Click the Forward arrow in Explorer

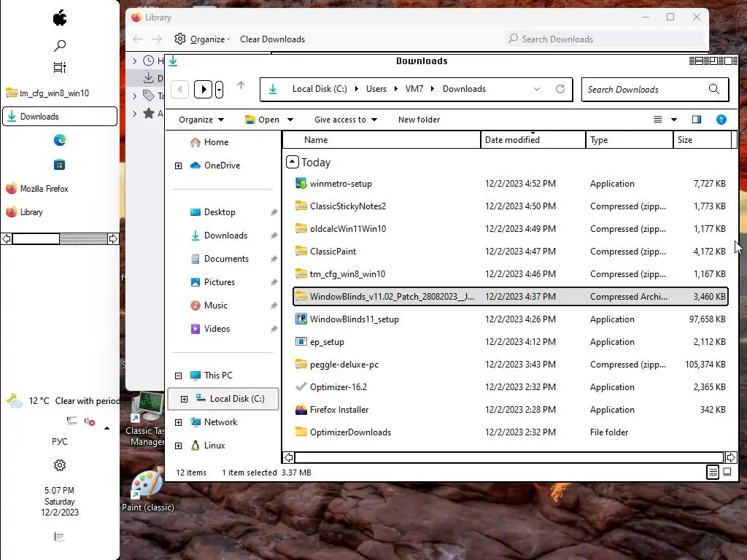click(203, 89)
